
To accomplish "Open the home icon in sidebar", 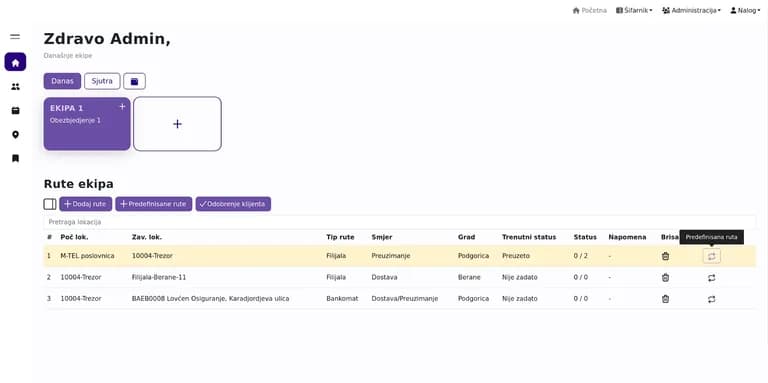I will (x=15, y=62).
